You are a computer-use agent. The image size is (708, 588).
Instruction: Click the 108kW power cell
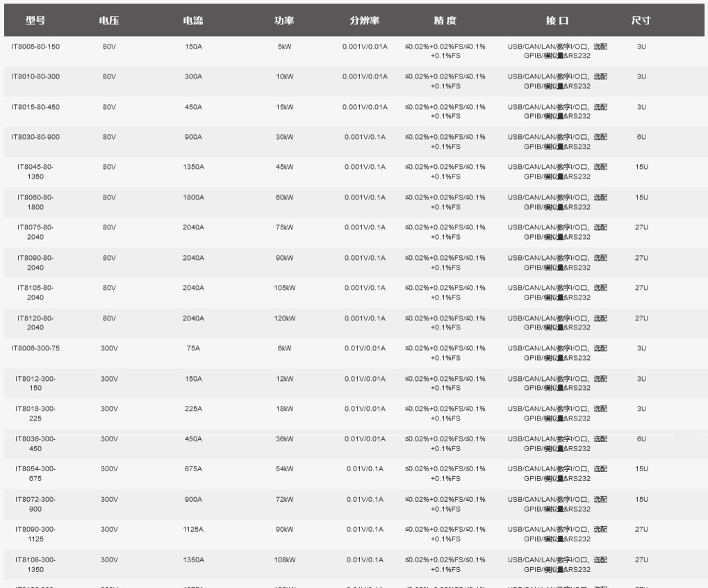coord(284,560)
